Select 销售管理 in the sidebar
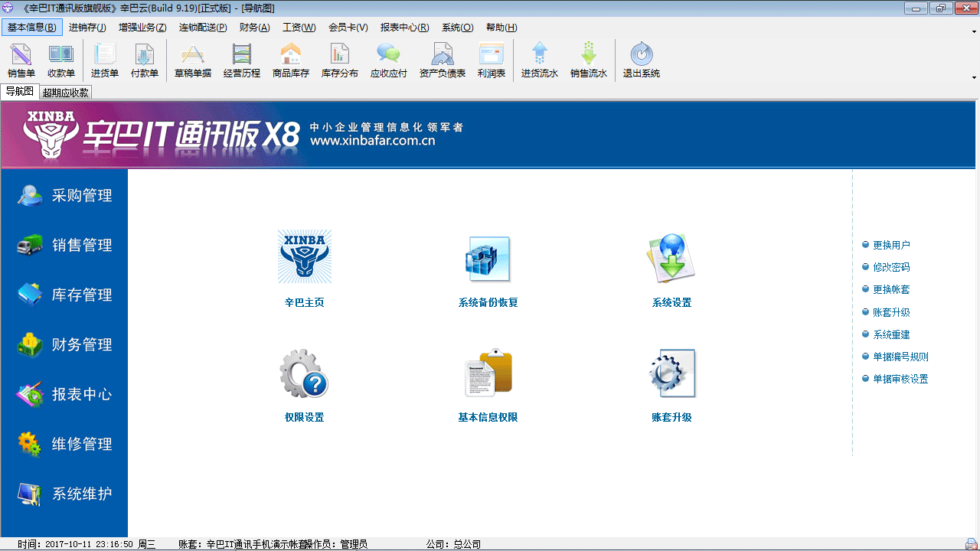Image resolution: width=980 pixels, height=551 pixels. (64, 246)
